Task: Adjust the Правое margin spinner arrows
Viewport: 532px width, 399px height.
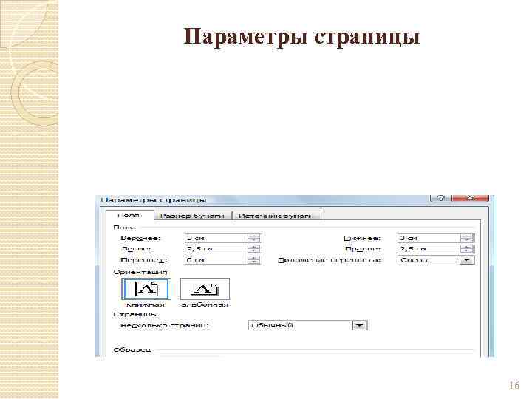Action: pos(467,249)
